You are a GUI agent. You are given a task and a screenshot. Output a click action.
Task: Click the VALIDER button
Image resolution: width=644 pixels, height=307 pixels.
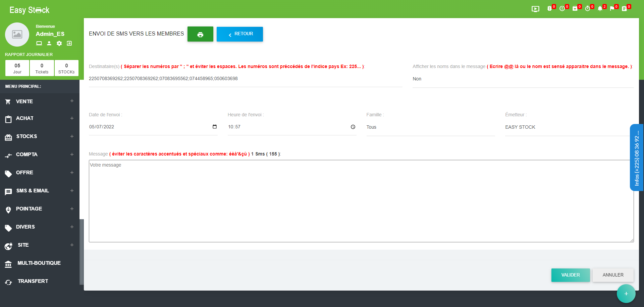[x=570, y=275]
